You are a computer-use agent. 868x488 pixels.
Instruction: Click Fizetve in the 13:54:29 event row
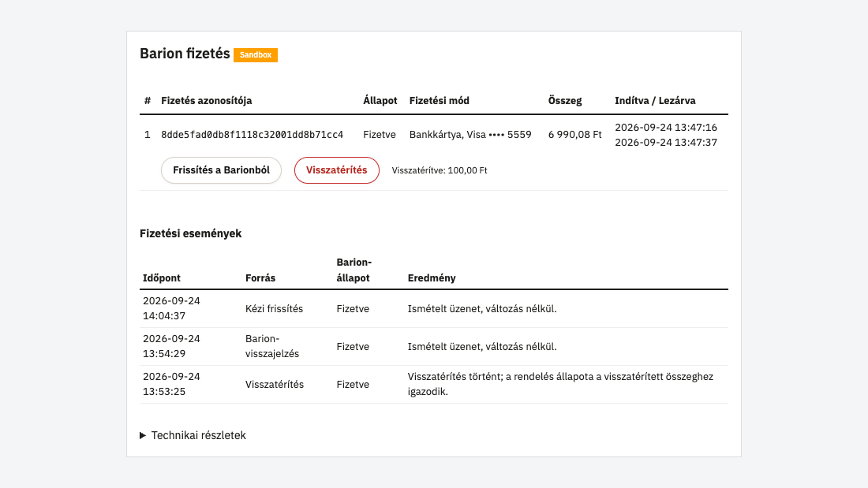(x=353, y=346)
